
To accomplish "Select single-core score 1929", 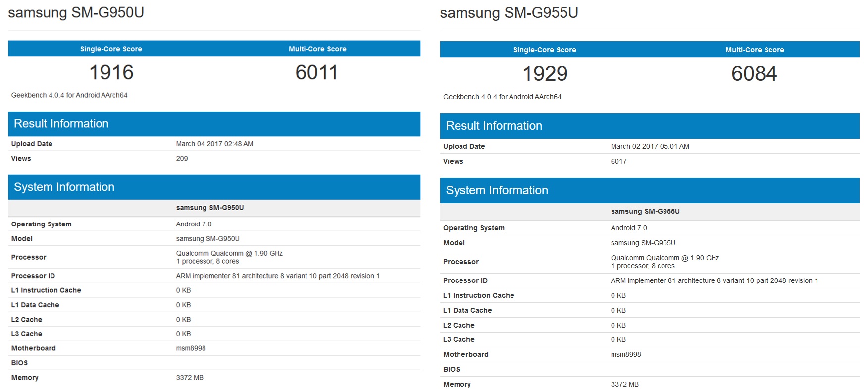I will (x=545, y=74).
